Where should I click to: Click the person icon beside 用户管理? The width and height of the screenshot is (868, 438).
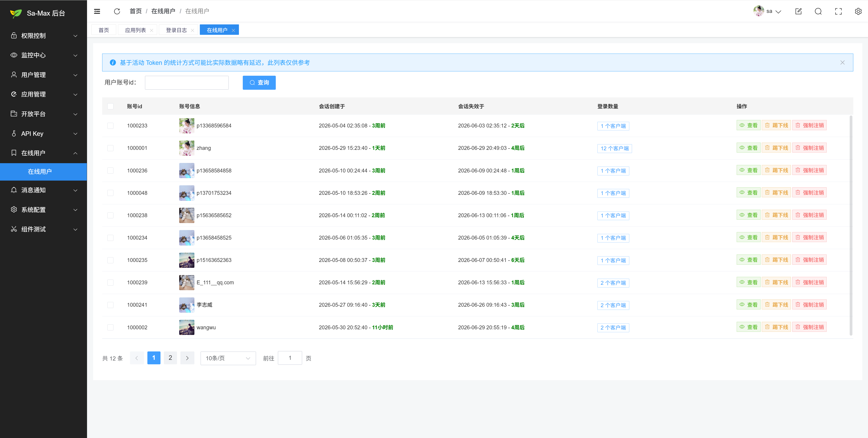point(14,74)
